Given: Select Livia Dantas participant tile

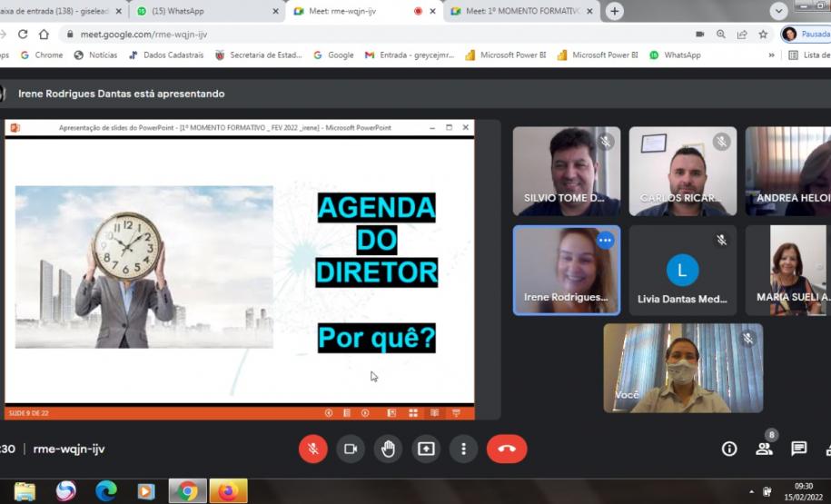Looking at the screenshot, I should point(682,271).
